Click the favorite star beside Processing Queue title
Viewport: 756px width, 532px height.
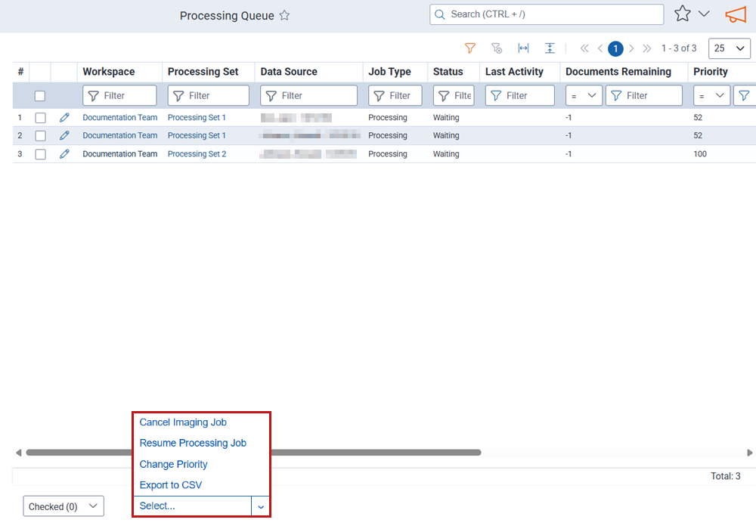(x=284, y=15)
